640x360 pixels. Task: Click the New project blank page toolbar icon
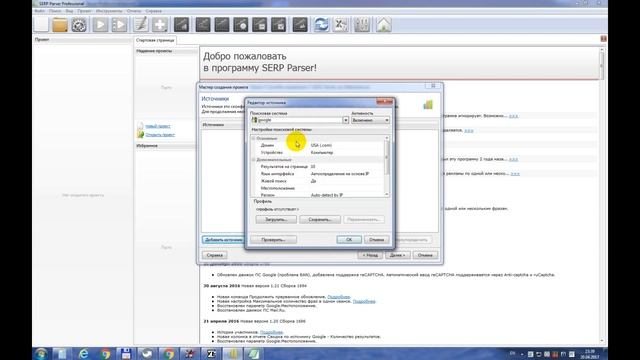tap(41, 25)
